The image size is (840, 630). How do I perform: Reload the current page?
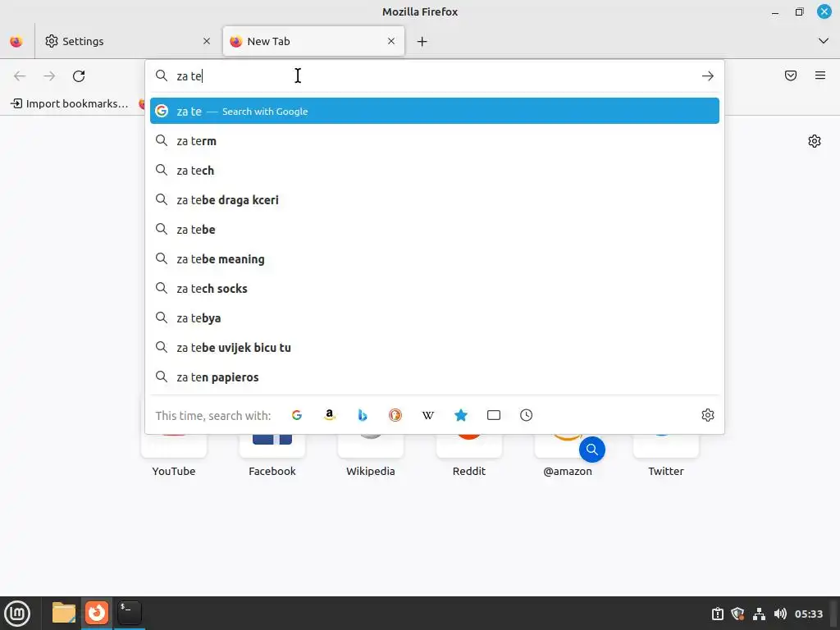[x=79, y=76]
